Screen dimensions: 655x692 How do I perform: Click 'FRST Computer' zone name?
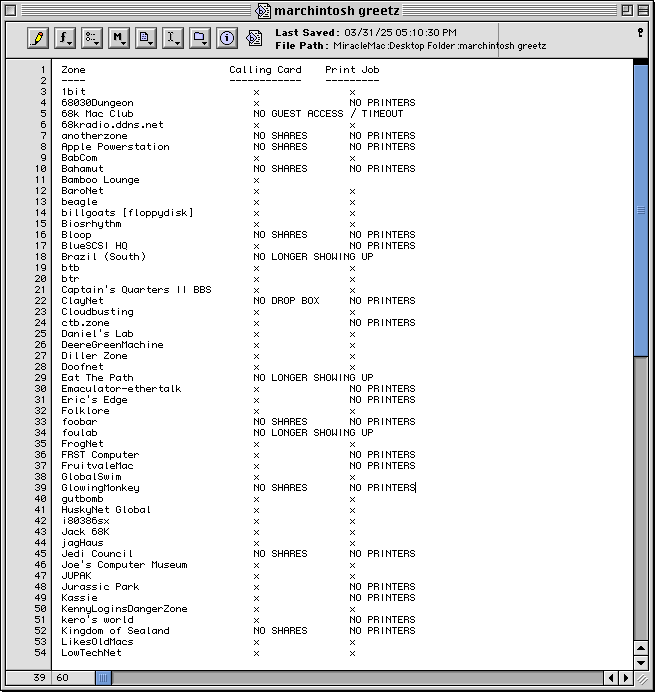tap(100, 455)
